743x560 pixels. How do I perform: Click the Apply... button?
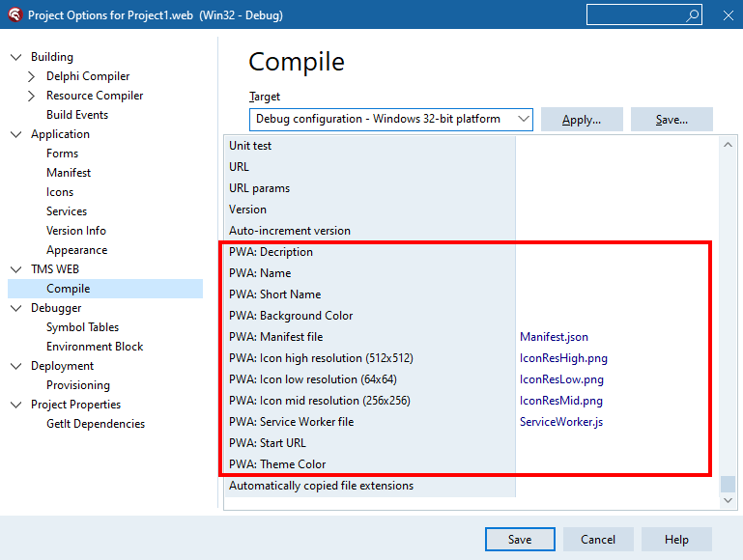point(581,120)
